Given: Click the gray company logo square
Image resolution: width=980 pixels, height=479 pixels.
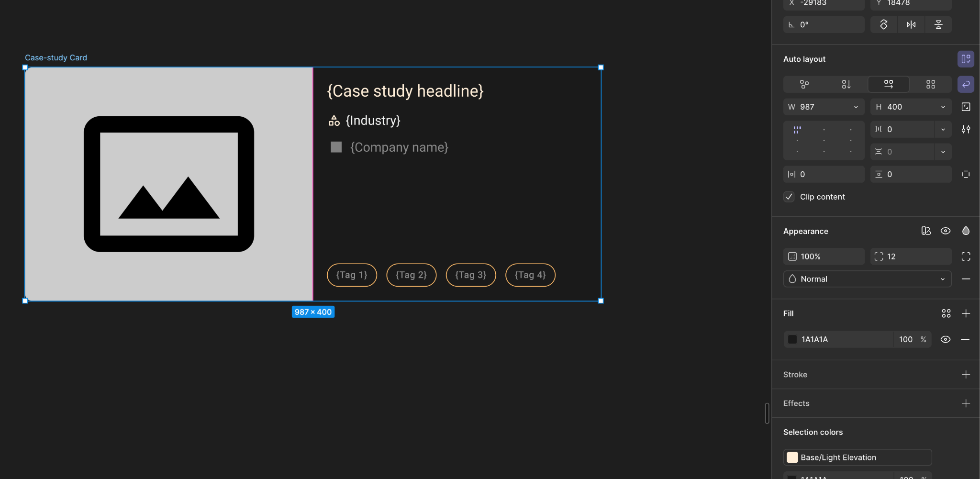Looking at the screenshot, I should pyautogui.click(x=336, y=147).
